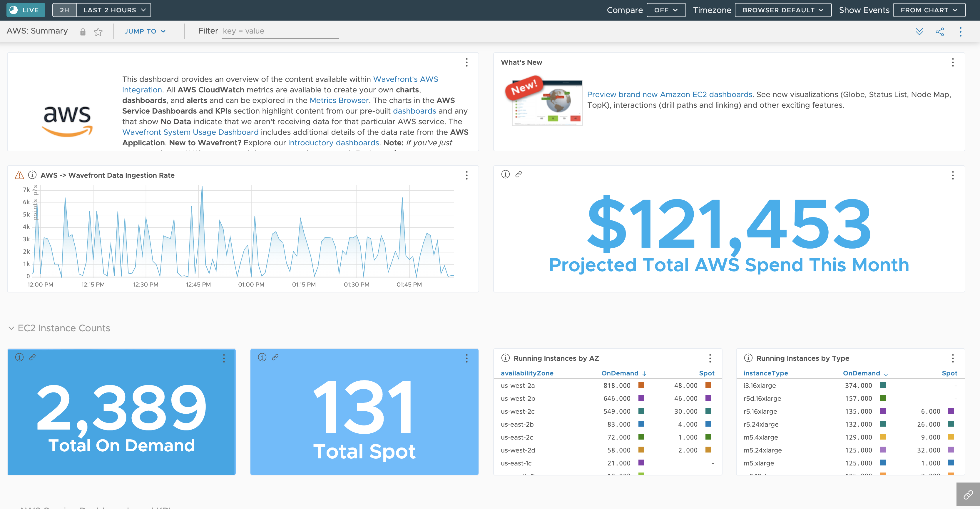The image size is (980, 509).
Task: Open the AWS intro panel options menu
Action: tap(467, 62)
